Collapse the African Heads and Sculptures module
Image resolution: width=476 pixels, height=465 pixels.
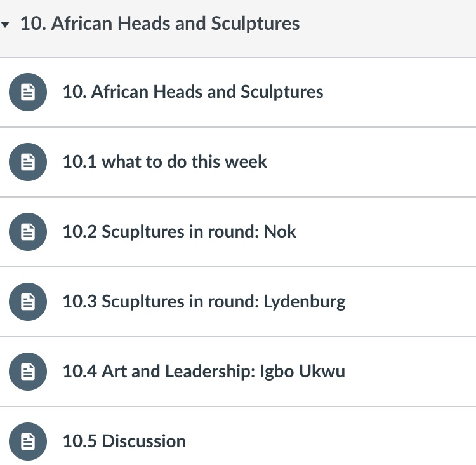coord(6,25)
